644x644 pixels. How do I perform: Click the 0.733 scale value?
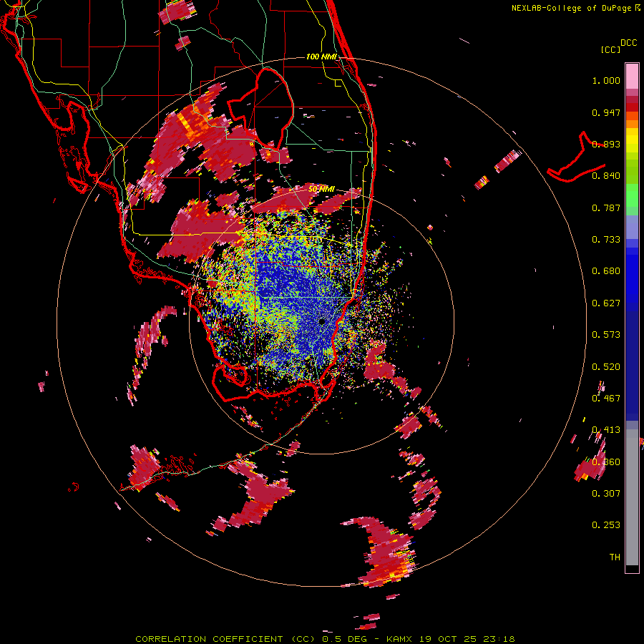[606, 240]
